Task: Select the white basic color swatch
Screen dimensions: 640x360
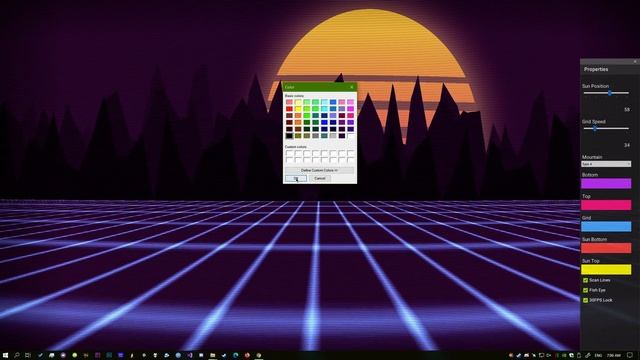Action: (x=351, y=136)
